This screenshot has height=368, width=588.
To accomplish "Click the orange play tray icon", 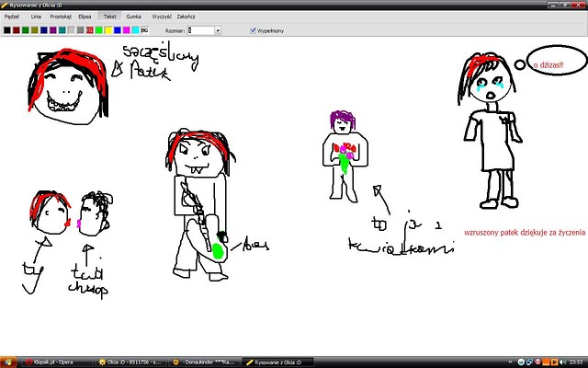I will pos(554,362).
